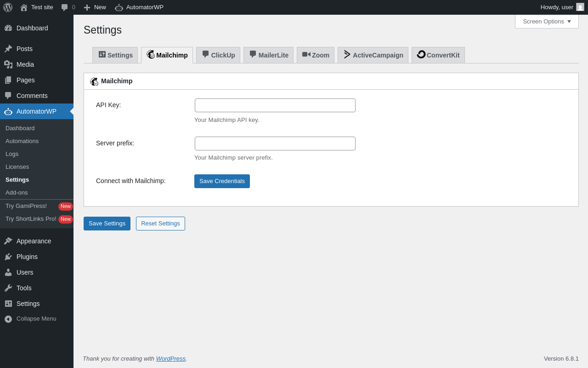
Task: Click into the Server prefix field
Action: [x=275, y=144]
